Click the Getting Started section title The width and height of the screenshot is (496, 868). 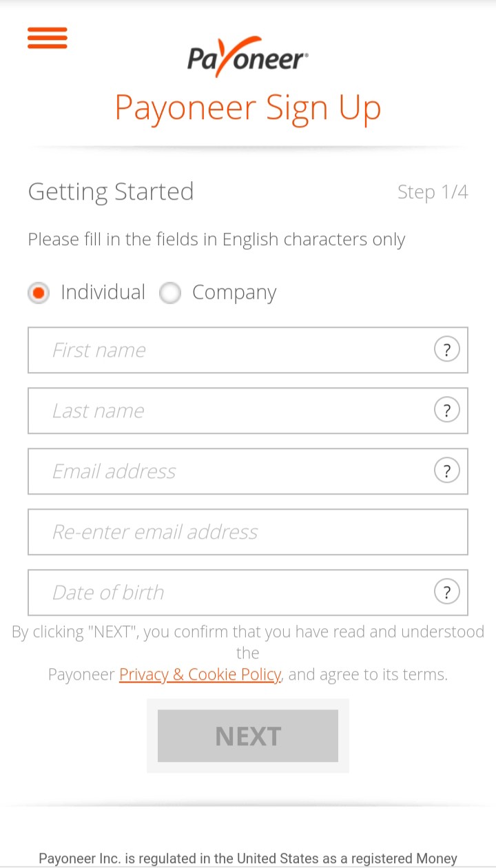point(111,192)
